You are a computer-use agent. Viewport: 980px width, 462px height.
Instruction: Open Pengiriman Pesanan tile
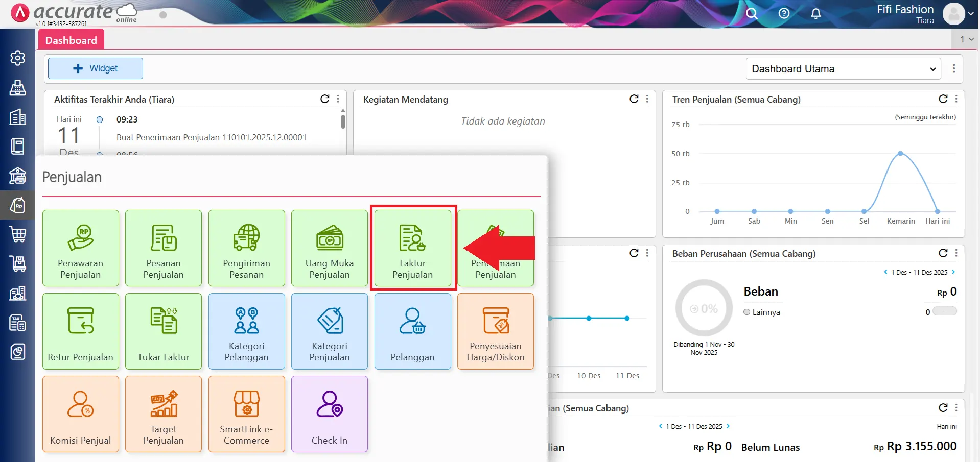[246, 248]
